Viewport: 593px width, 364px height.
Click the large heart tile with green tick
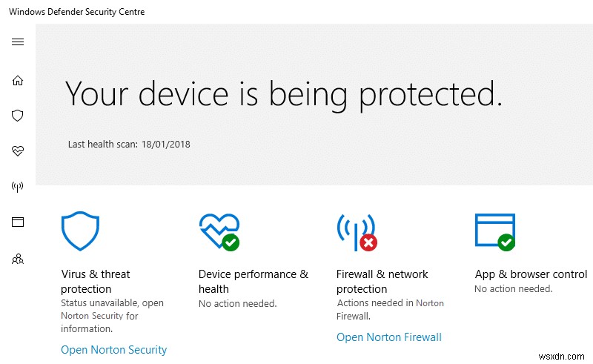[219, 231]
